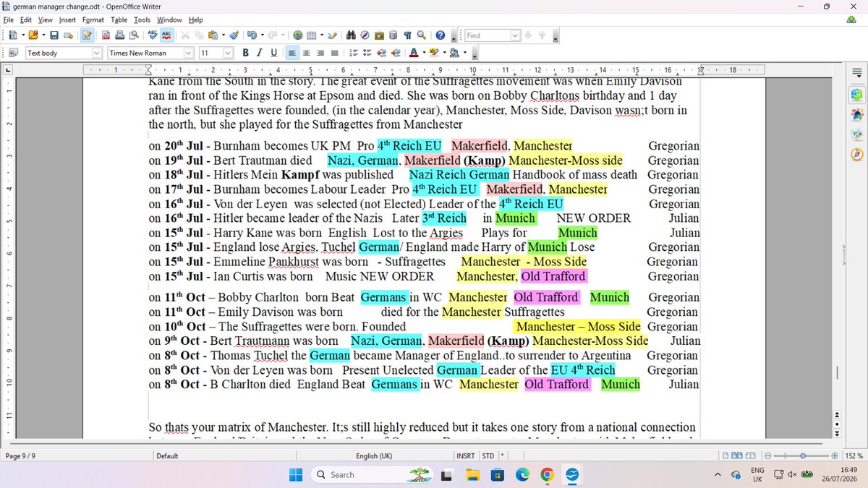Open the Background Color dropdown arrow
The height and width of the screenshot is (488, 868).
[464, 53]
